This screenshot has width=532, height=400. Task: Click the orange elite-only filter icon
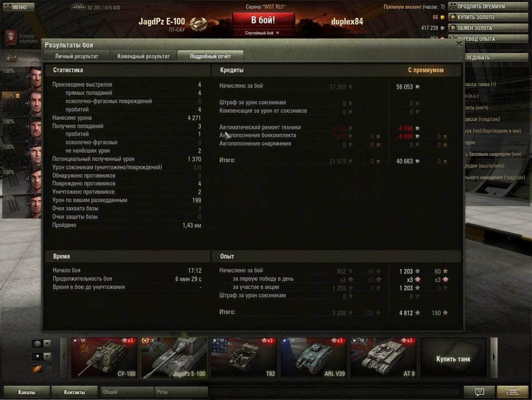[x=37, y=369]
